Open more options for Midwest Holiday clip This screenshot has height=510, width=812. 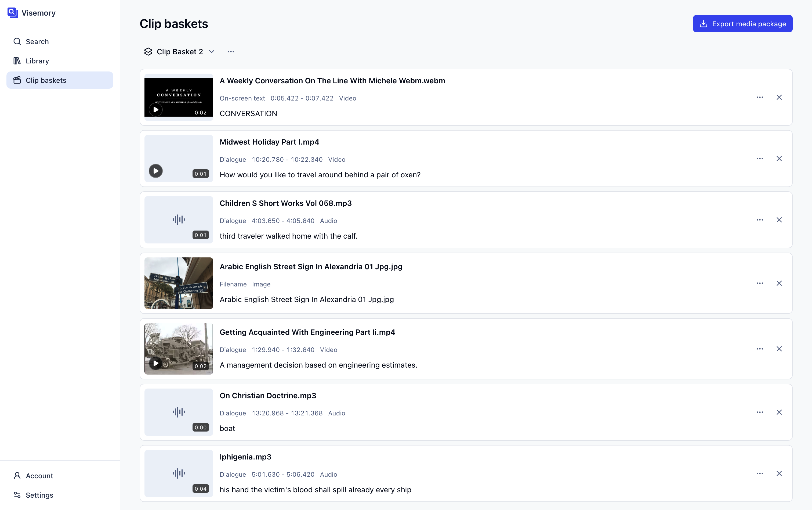point(760,159)
